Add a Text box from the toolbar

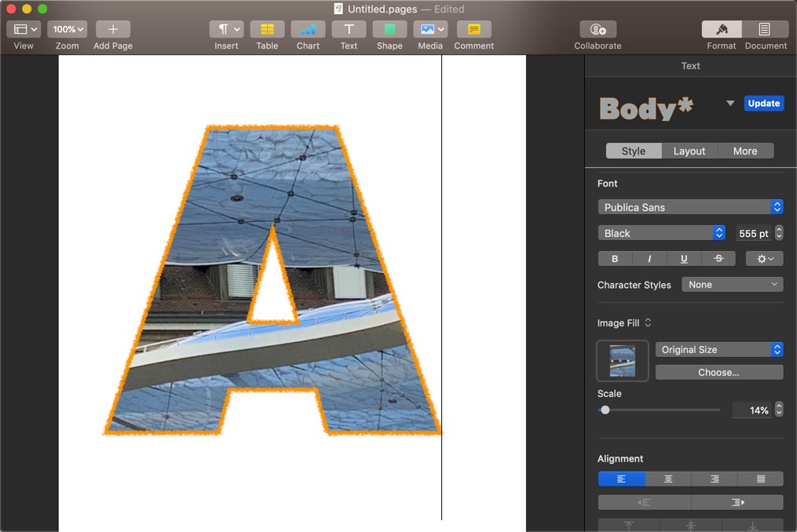tap(349, 30)
